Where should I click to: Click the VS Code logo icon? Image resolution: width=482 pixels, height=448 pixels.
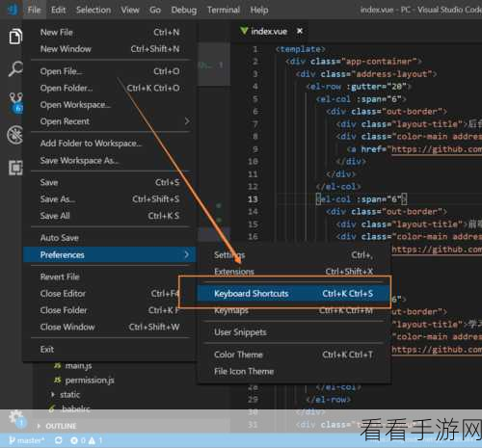[x=13, y=10]
